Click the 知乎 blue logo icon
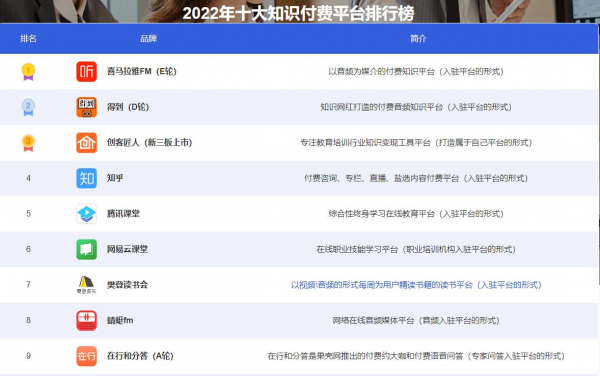This screenshot has width=600, height=376. pos(86,178)
